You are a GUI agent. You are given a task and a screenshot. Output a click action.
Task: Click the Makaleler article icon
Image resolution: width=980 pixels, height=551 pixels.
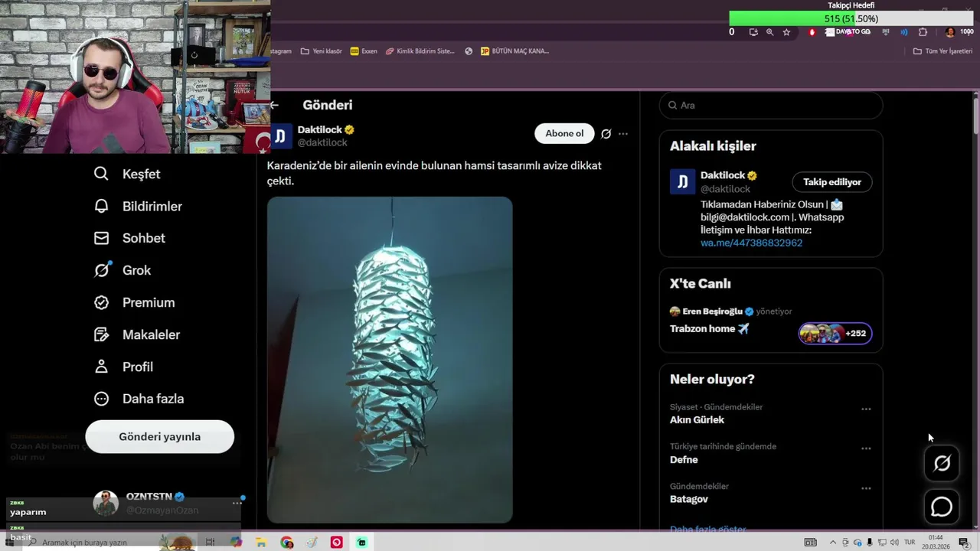[x=101, y=334]
